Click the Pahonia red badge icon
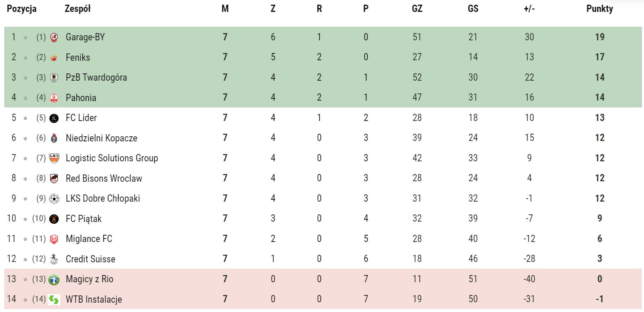The image size is (644, 312). pos(54,98)
